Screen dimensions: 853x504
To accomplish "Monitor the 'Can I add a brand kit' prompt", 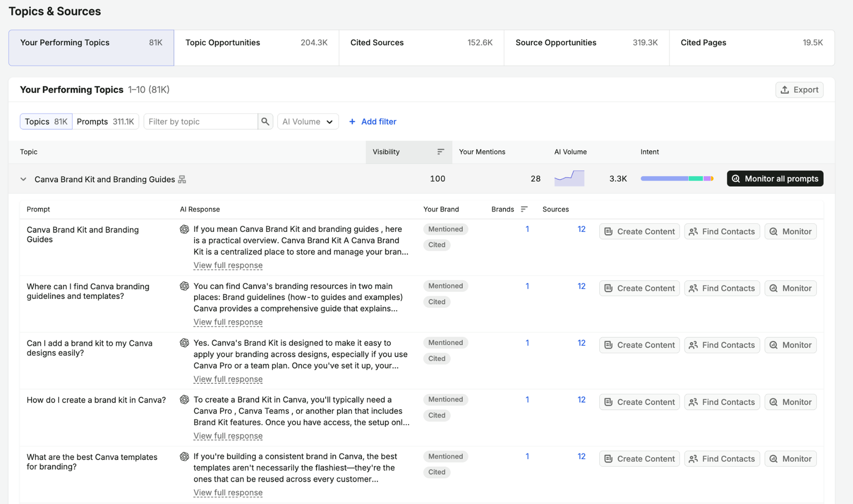I will (x=790, y=345).
